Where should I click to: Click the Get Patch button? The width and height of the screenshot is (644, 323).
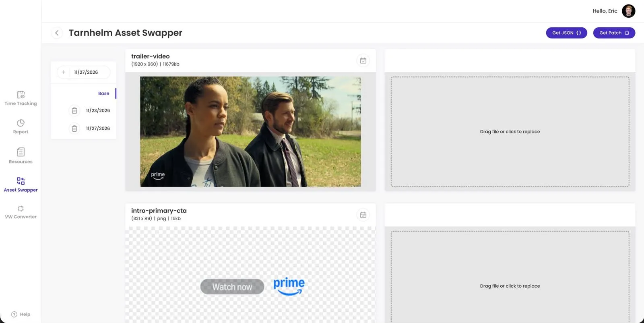(614, 33)
